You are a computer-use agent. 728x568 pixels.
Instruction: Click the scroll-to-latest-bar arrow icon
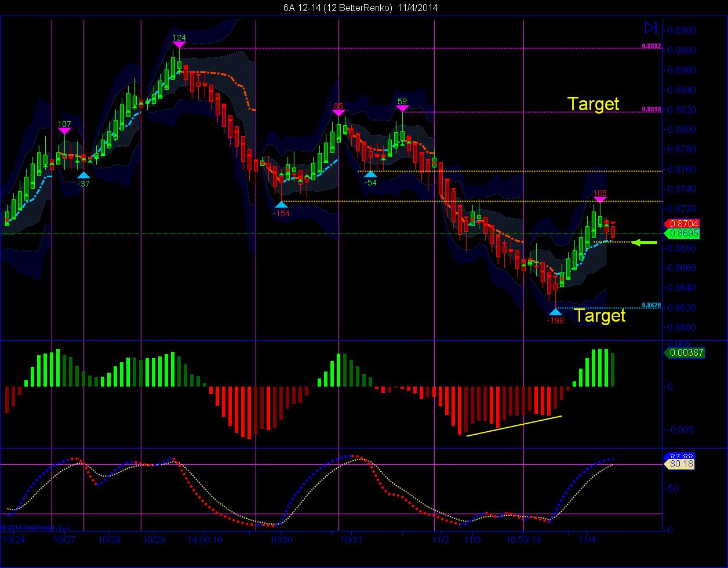coord(651,27)
